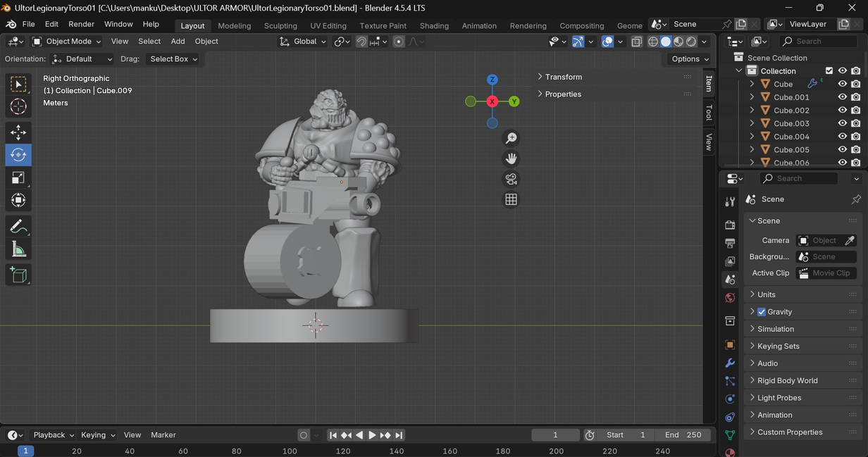This screenshot has height=457, width=868.
Task: Hide Cube.003 with its eye icon
Action: pos(842,123)
